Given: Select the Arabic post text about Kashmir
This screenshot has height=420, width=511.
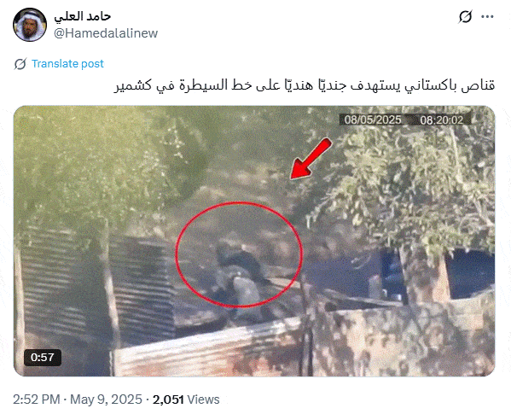Looking at the screenshot, I should [305, 85].
